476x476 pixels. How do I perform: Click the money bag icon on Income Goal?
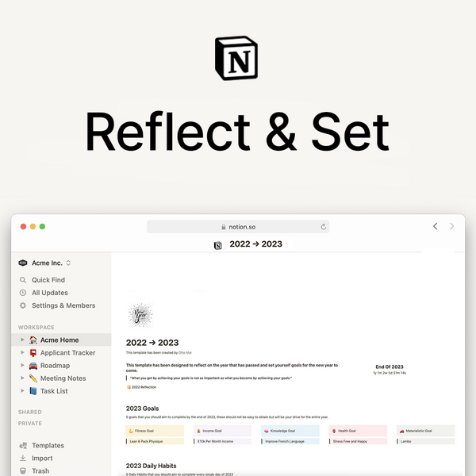(199, 431)
